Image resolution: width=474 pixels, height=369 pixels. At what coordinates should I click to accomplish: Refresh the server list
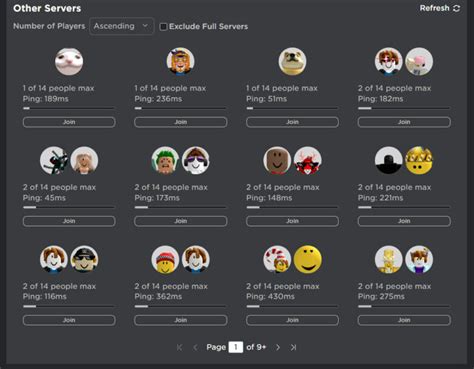pyautogui.click(x=440, y=8)
